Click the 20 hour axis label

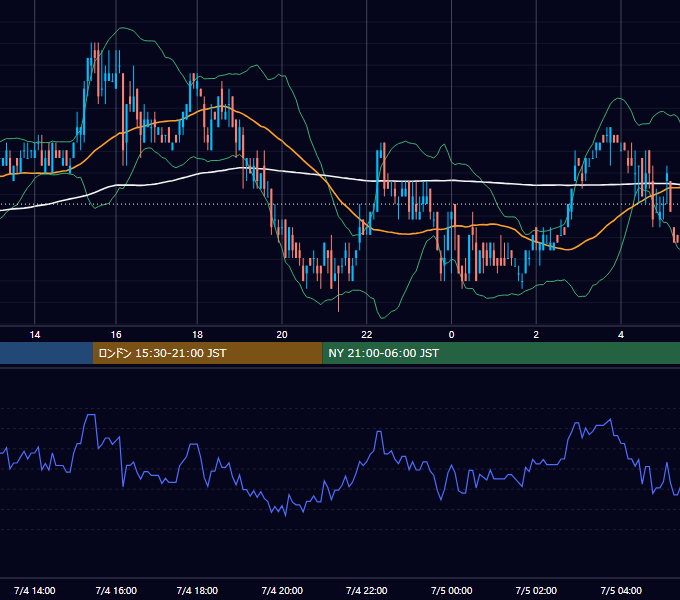(282, 335)
